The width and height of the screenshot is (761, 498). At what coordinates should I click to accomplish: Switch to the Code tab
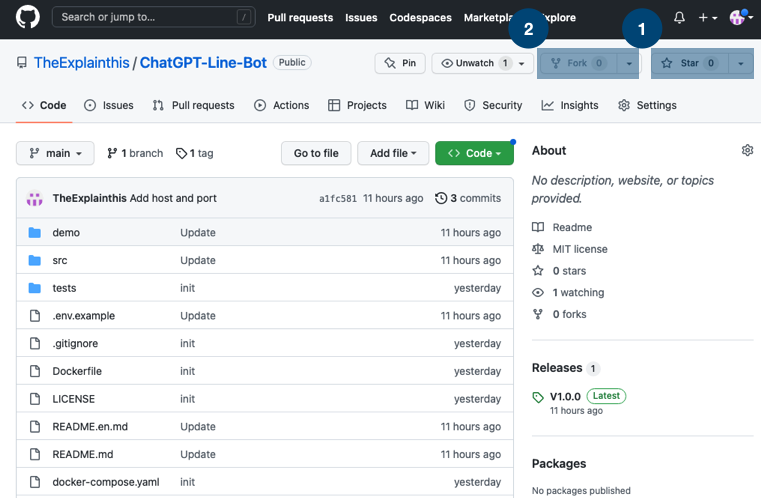pos(44,105)
